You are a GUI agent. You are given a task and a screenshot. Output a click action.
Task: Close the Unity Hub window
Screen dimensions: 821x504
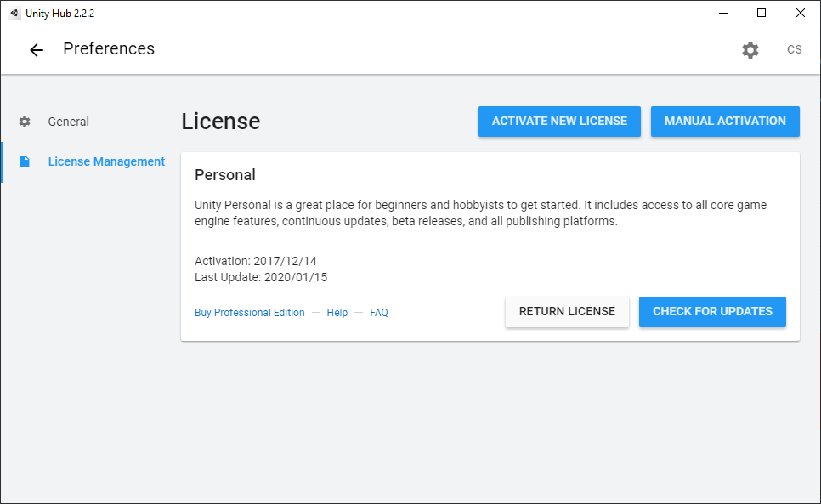(801, 13)
